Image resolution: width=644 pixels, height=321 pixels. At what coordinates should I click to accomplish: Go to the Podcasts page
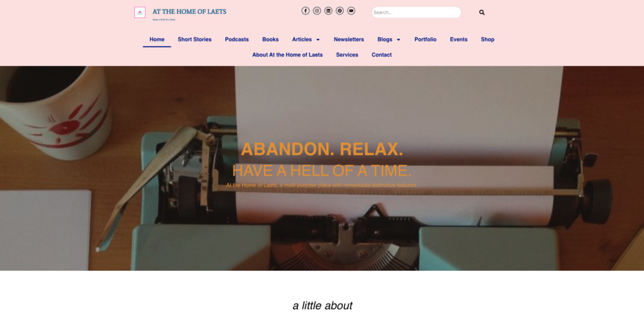(236, 40)
